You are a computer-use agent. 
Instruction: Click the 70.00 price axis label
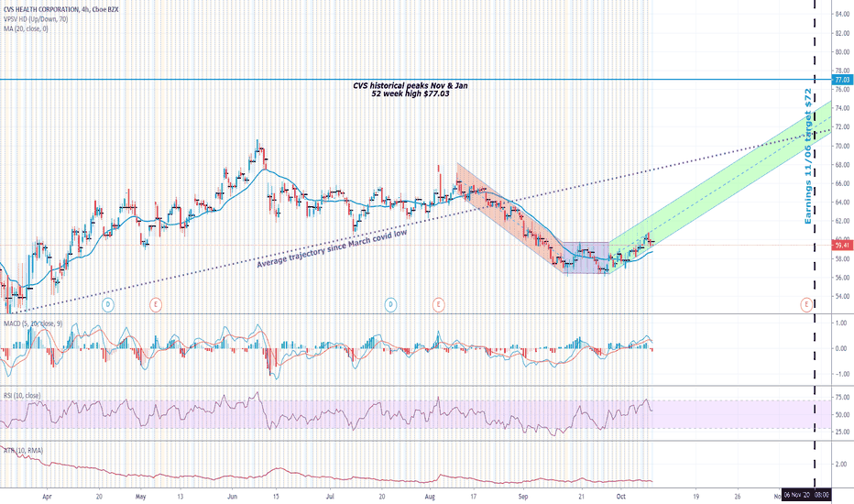[x=842, y=146]
